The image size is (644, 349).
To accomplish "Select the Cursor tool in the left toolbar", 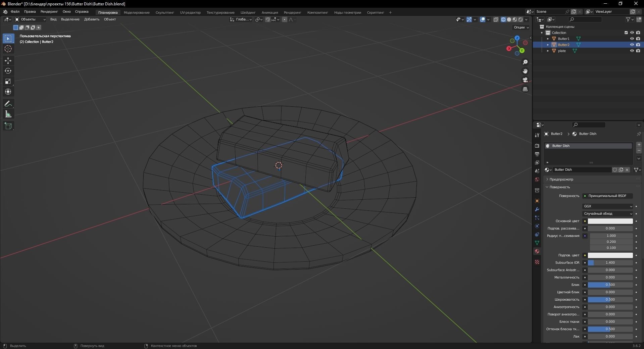I will tap(8, 49).
